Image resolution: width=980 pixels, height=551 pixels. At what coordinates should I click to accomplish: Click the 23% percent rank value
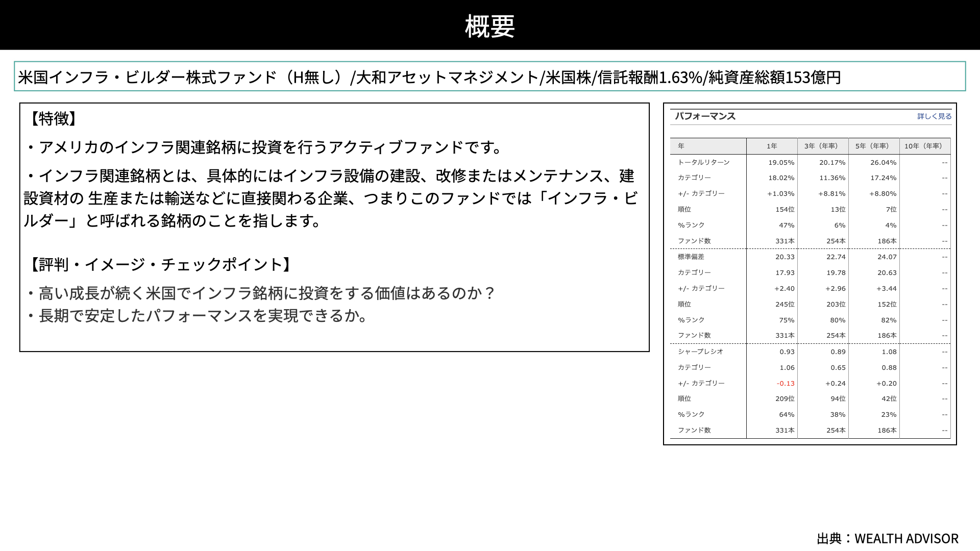point(889,415)
